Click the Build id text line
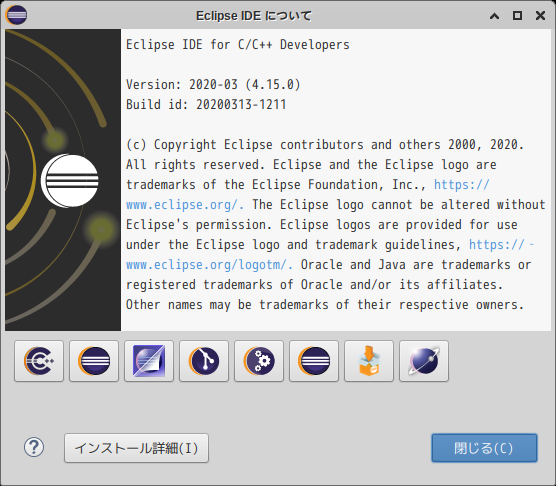556x486 pixels. [206, 104]
